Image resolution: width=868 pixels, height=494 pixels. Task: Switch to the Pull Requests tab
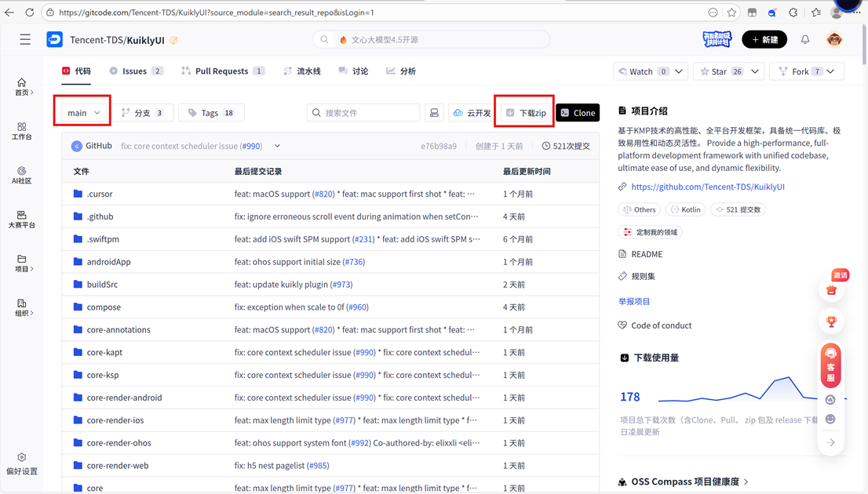[x=223, y=71]
